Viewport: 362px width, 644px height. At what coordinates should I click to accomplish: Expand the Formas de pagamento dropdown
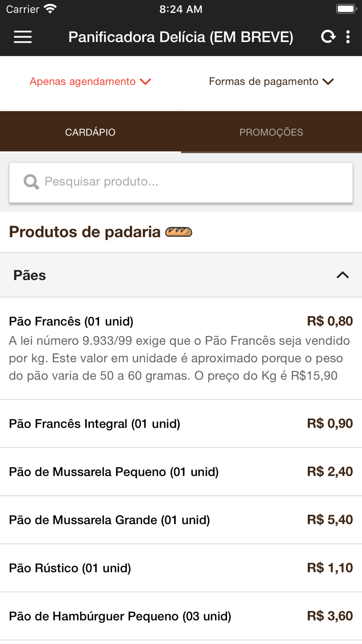click(271, 81)
